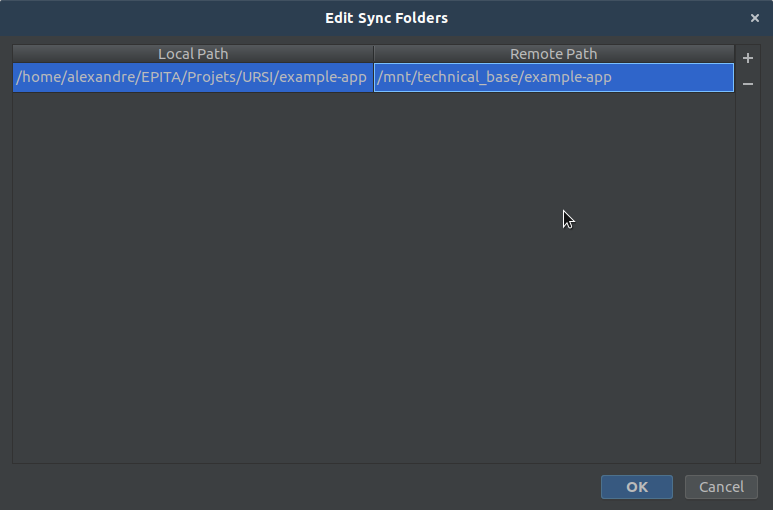Place cursor at end of remote path text

(x=612, y=77)
